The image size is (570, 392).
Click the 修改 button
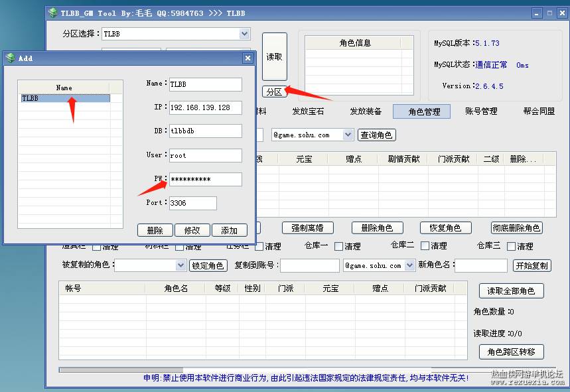[x=192, y=230]
